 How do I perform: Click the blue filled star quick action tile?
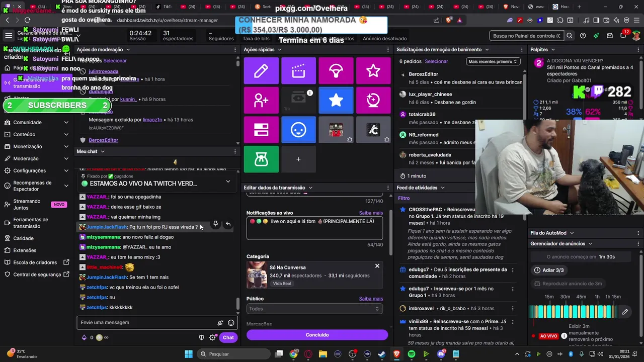(336, 101)
